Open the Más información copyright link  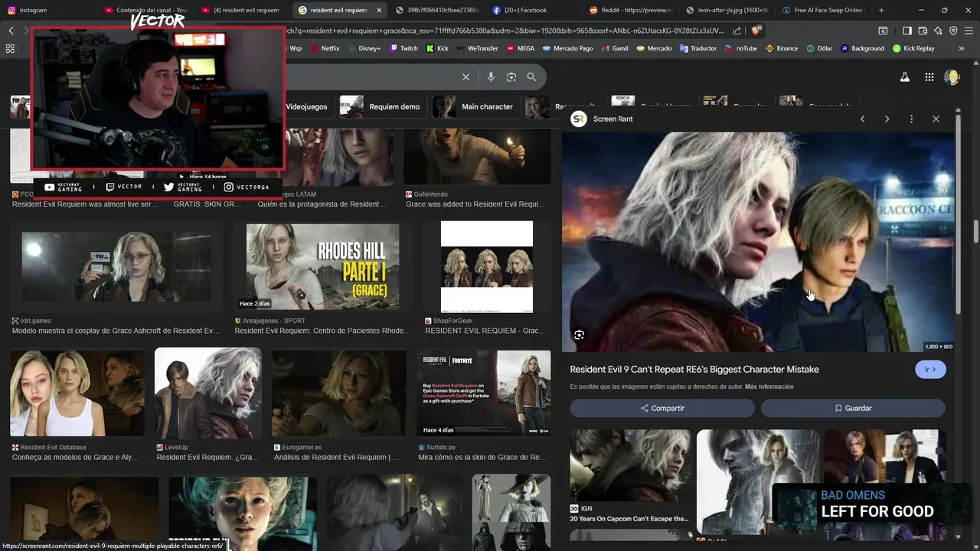[x=769, y=386]
